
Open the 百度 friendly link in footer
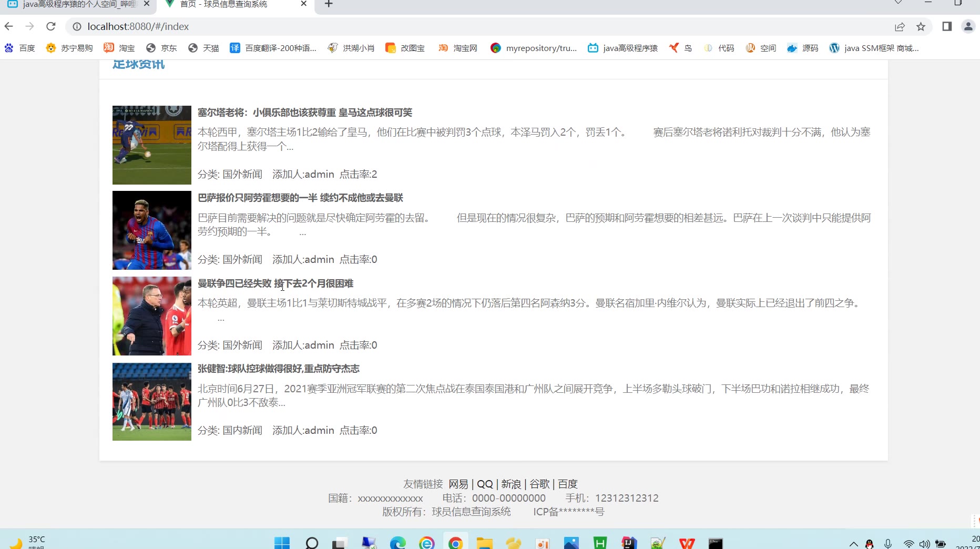coord(568,484)
